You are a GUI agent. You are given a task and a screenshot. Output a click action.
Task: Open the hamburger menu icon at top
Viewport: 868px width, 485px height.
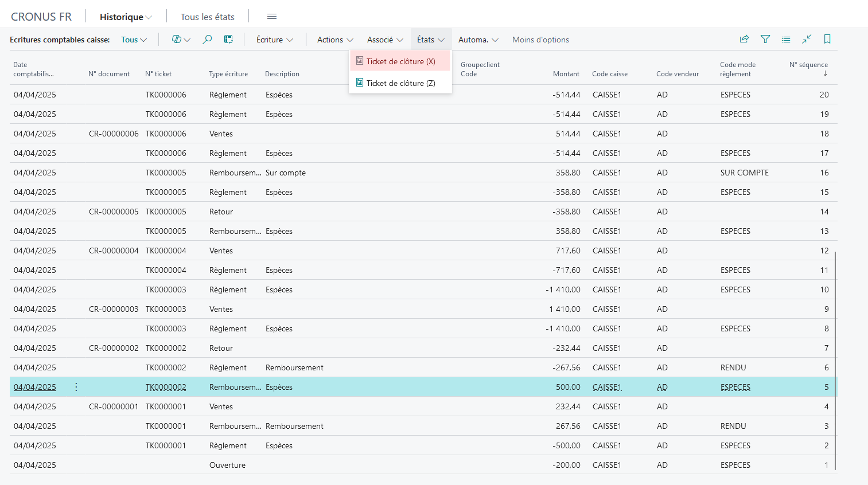(x=272, y=17)
